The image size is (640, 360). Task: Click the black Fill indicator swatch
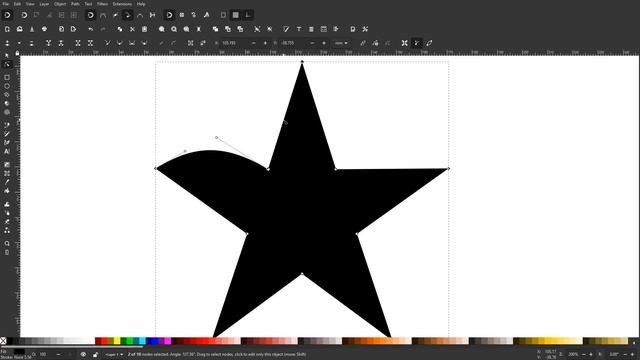coord(19,352)
